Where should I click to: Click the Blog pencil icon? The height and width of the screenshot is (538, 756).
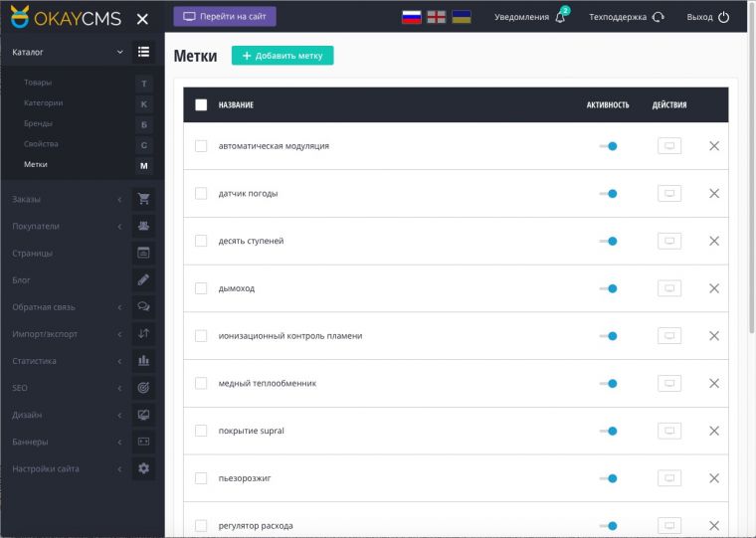pyautogui.click(x=144, y=279)
